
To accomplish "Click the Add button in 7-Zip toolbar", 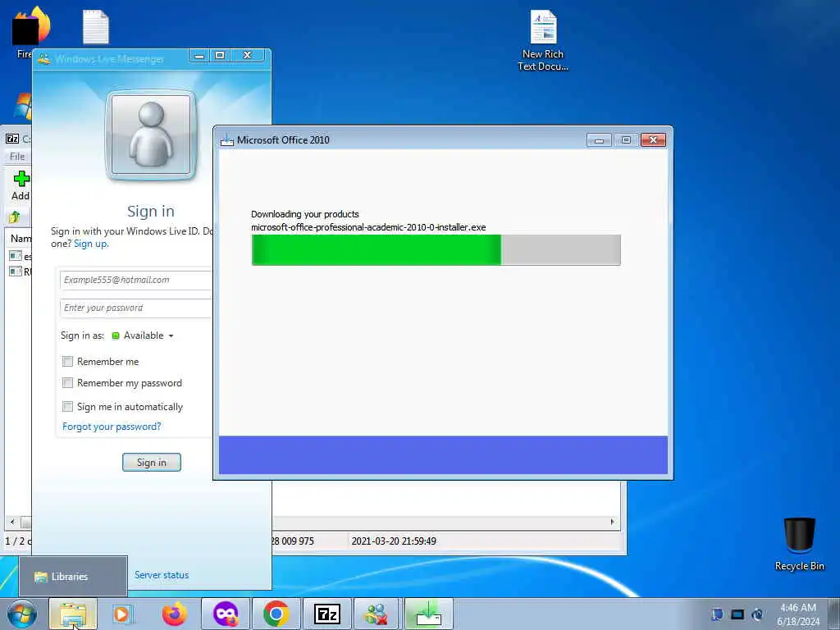I will coord(21,186).
